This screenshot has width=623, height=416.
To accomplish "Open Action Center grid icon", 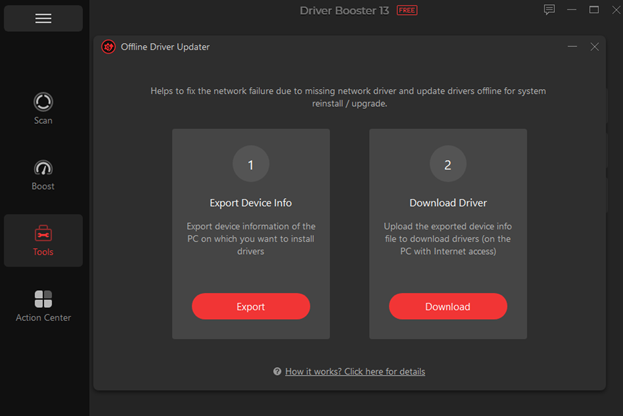I will coord(43,299).
